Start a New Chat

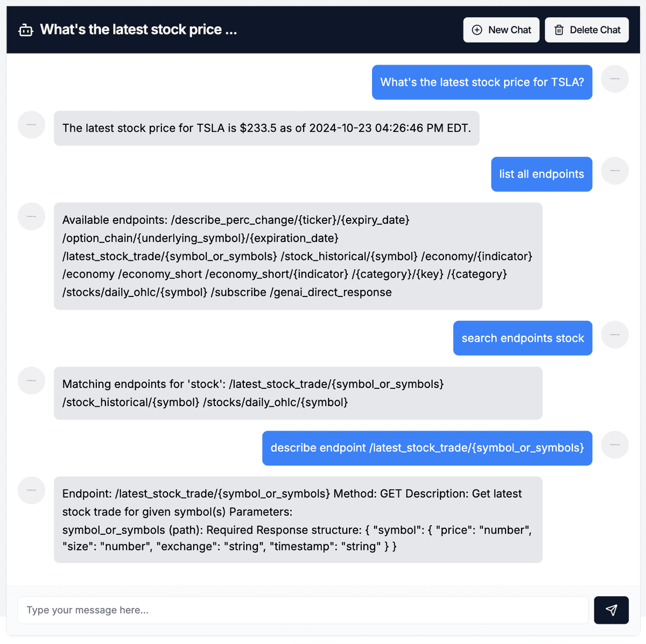[x=501, y=30]
